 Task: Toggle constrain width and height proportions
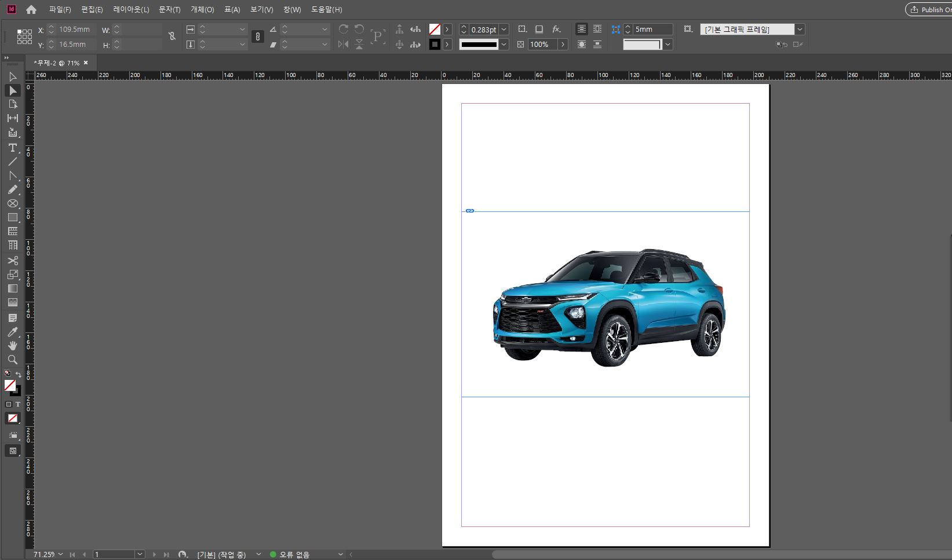tap(172, 36)
